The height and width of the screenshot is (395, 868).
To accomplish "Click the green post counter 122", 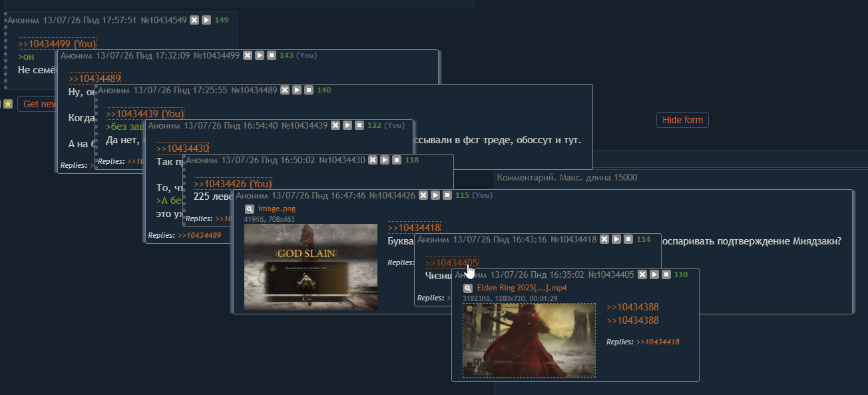I will click(x=375, y=125).
